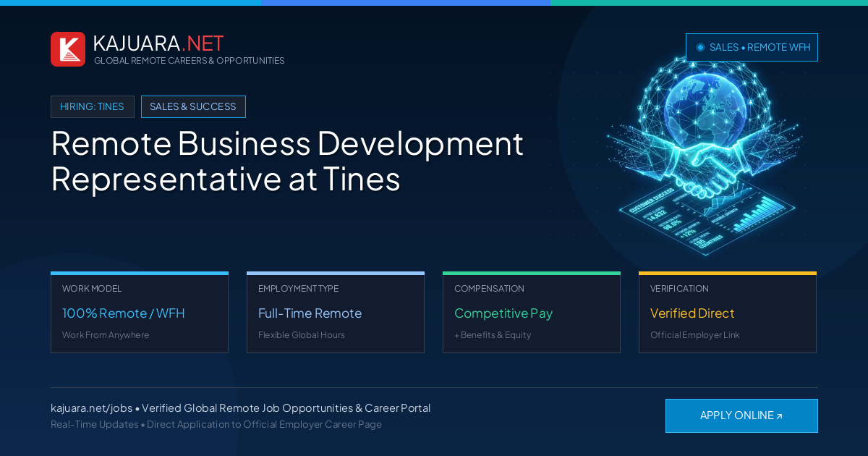Click the 'Real-Time Updates' footer line
This screenshot has width=868, height=456.
click(x=216, y=424)
